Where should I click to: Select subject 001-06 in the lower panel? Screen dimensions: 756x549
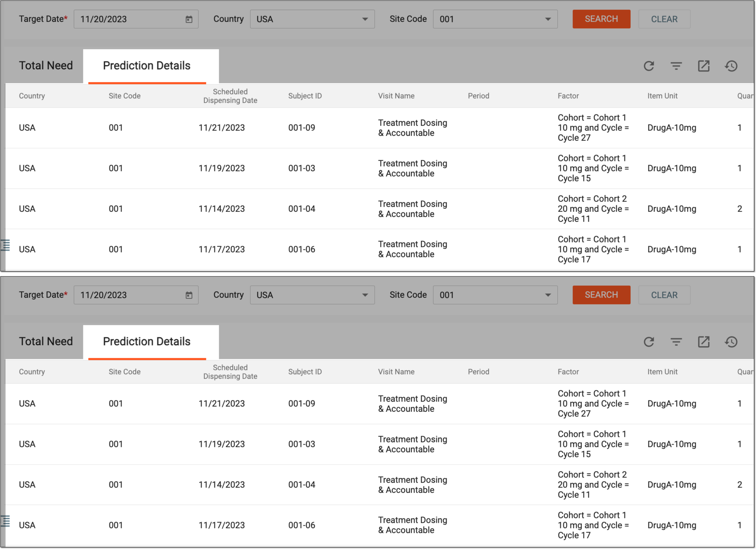pyautogui.click(x=302, y=525)
